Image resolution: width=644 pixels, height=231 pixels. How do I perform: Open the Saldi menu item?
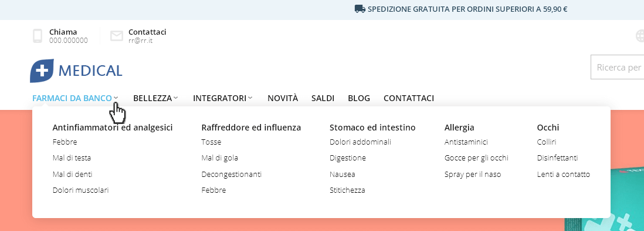[x=323, y=98]
